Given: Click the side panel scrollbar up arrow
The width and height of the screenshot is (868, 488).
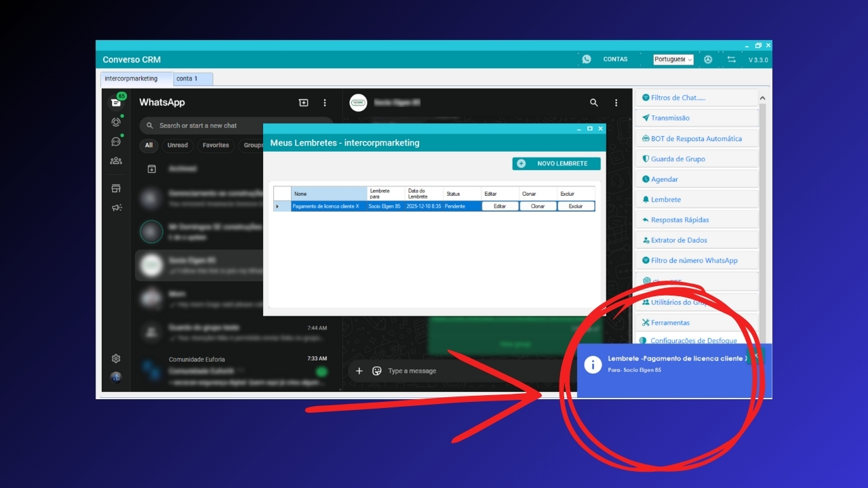Looking at the screenshot, I should point(762,98).
